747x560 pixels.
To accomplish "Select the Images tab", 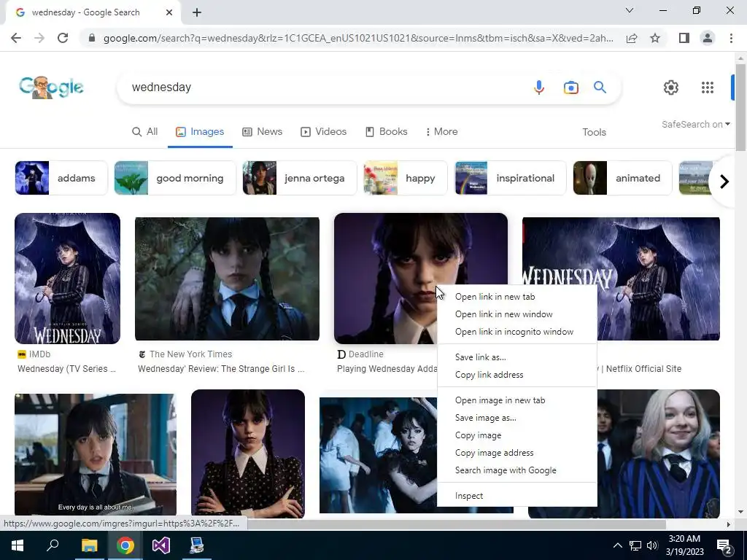I will click(x=200, y=132).
